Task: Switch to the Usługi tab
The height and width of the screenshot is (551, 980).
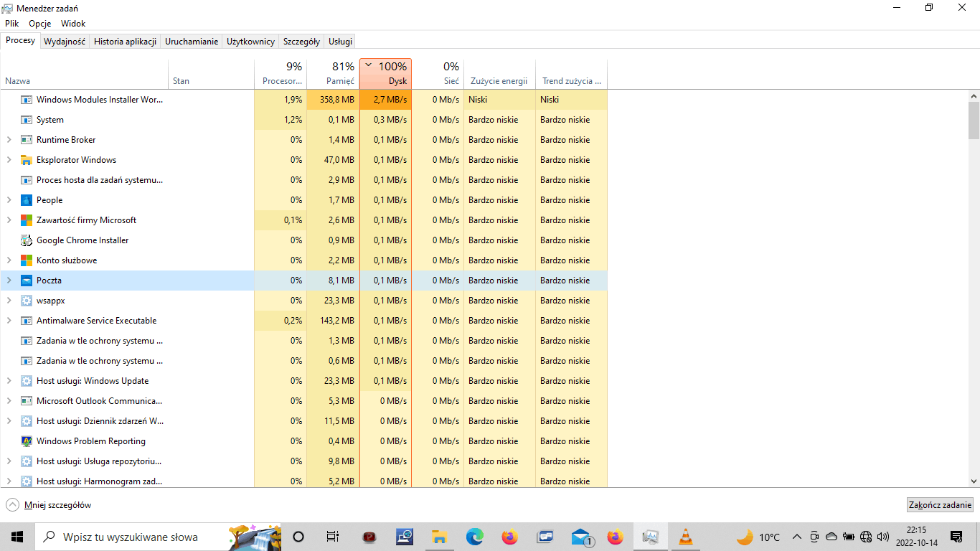Action: point(340,42)
